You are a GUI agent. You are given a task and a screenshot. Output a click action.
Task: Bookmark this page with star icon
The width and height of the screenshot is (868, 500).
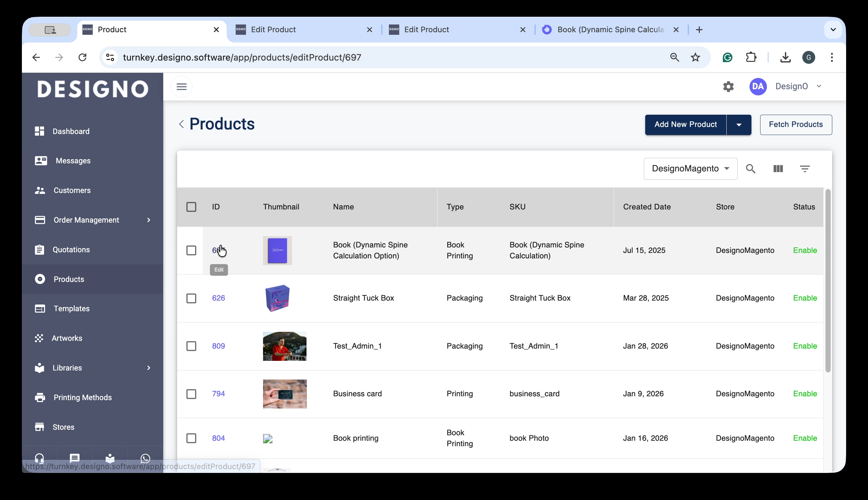[695, 57]
